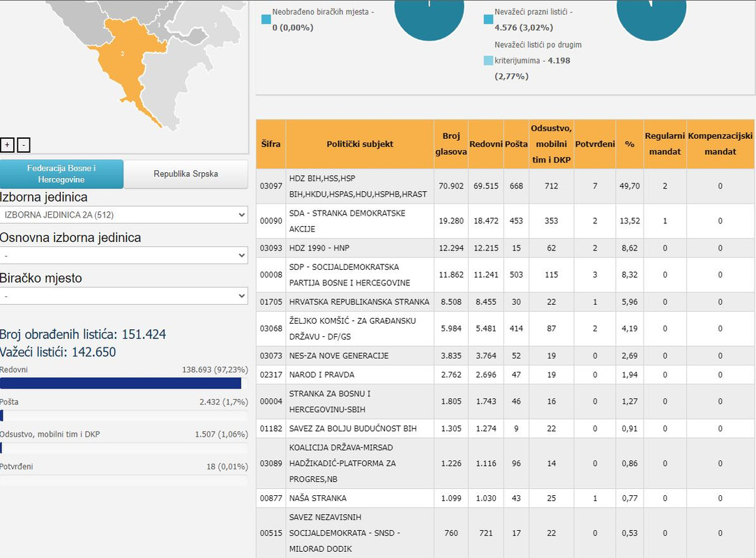The width and height of the screenshot is (756, 558).
Task: Open the Izborna jedinica 2A (512) dropdown
Action: [124, 215]
